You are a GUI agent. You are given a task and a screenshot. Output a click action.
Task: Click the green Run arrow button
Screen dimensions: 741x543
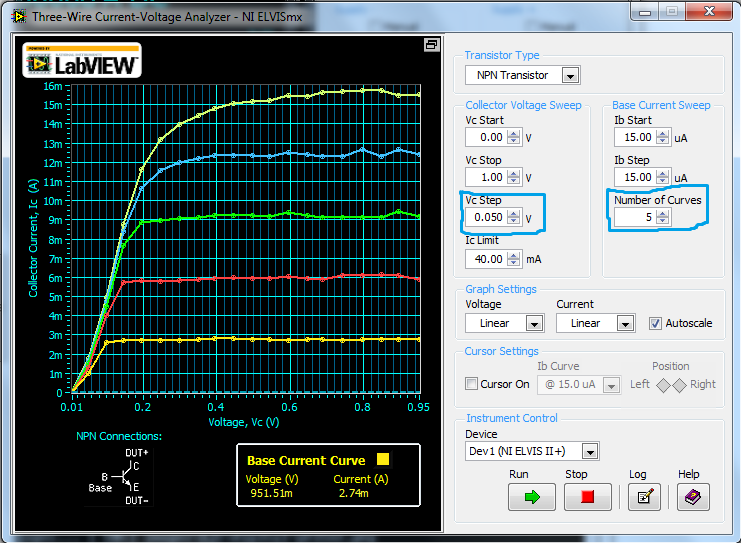pos(532,497)
